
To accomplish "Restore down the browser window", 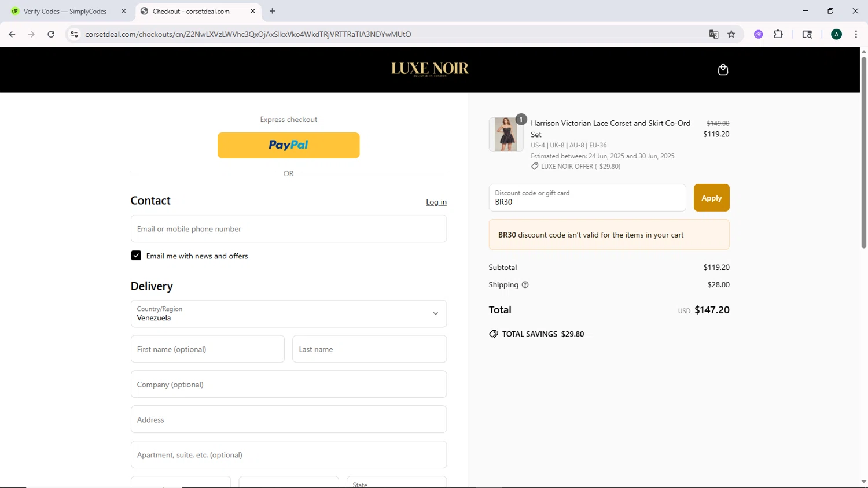I will [x=830, y=11].
